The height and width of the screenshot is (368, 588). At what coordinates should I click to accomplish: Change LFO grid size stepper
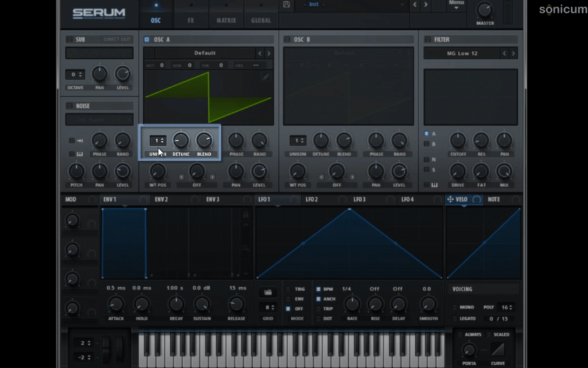[268, 307]
